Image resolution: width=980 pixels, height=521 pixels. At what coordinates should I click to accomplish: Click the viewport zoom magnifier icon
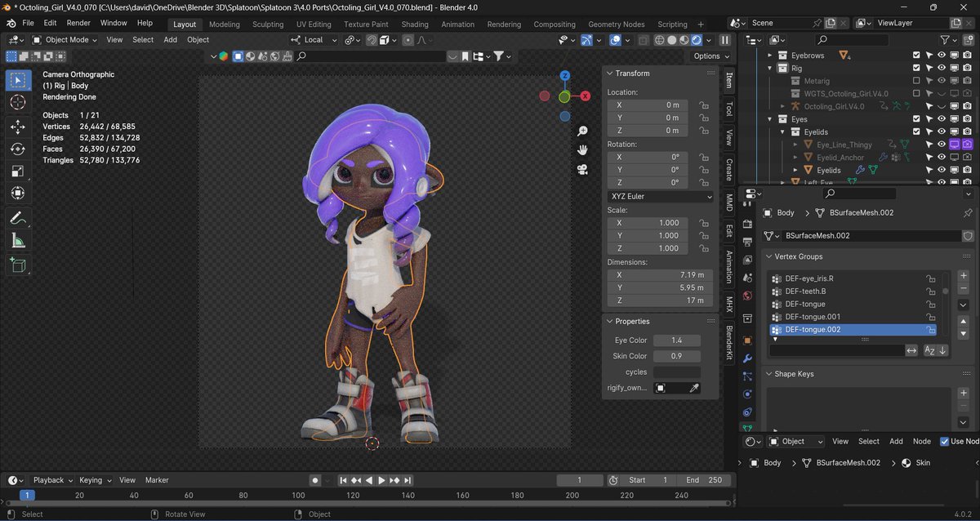582,131
